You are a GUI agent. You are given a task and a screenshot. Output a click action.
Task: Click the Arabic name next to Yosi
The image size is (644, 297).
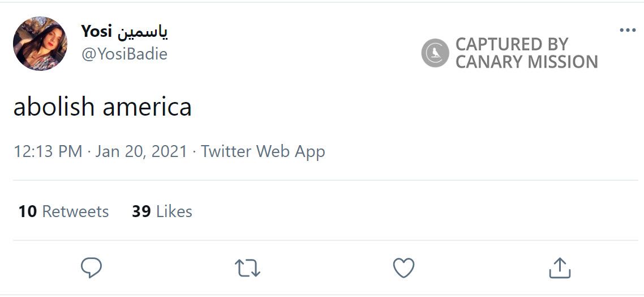click(x=143, y=32)
